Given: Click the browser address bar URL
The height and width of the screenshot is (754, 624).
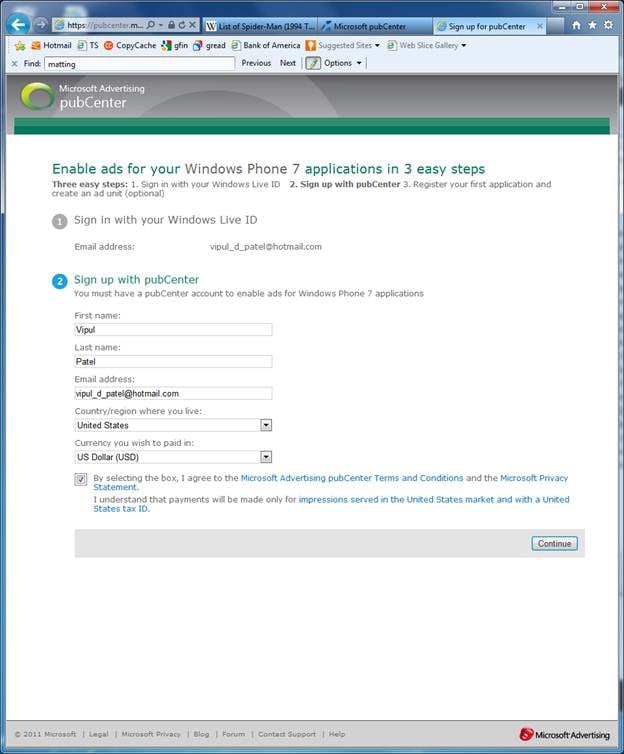Looking at the screenshot, I should click(x=104, y=25).
